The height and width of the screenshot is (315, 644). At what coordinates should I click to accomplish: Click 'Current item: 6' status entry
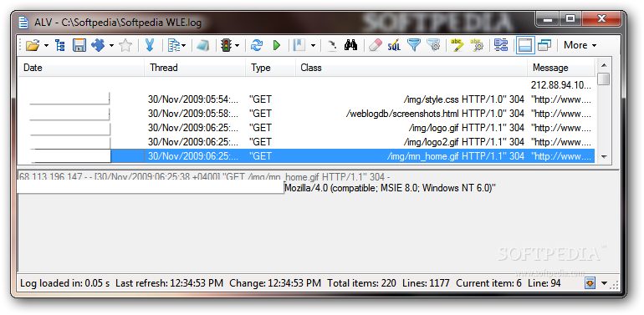[x=488, y=283]
